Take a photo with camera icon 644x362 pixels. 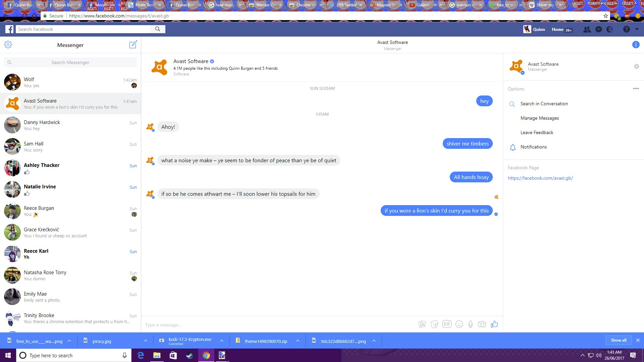point(482,324)
